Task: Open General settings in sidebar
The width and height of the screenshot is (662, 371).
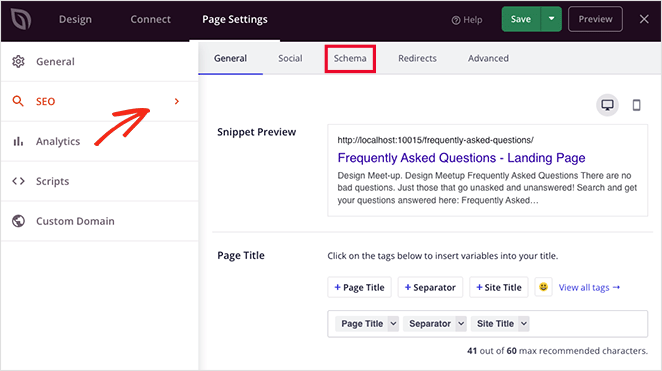Action: pyautogui.click(x=99, y=62)
